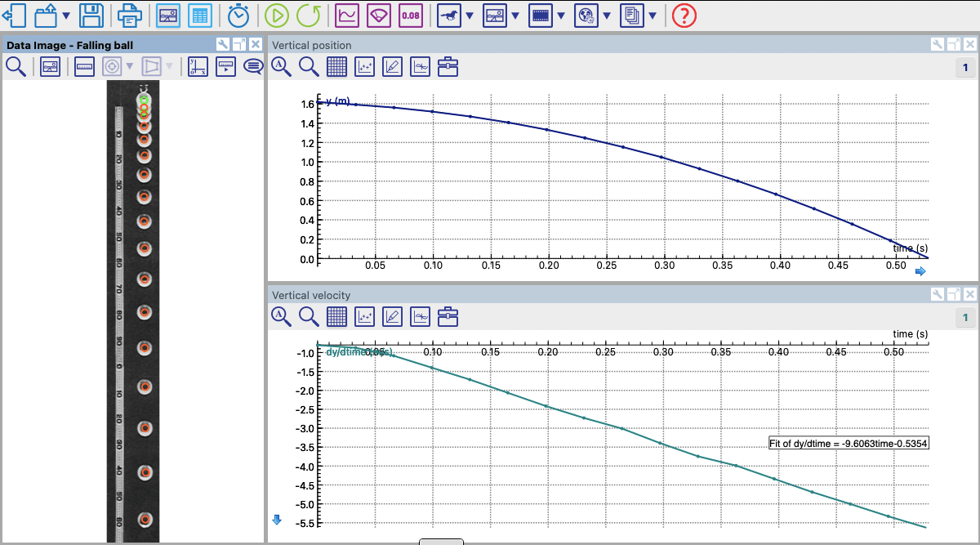Click the 'Fit of dy/dtime' equation label
This screenshot has width=980, height=545.
point(850,443)
